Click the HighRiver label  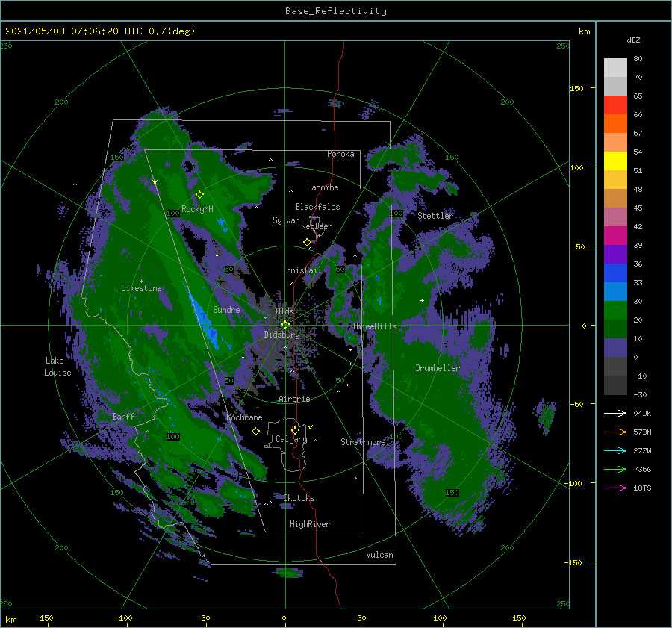click(310, 524)
